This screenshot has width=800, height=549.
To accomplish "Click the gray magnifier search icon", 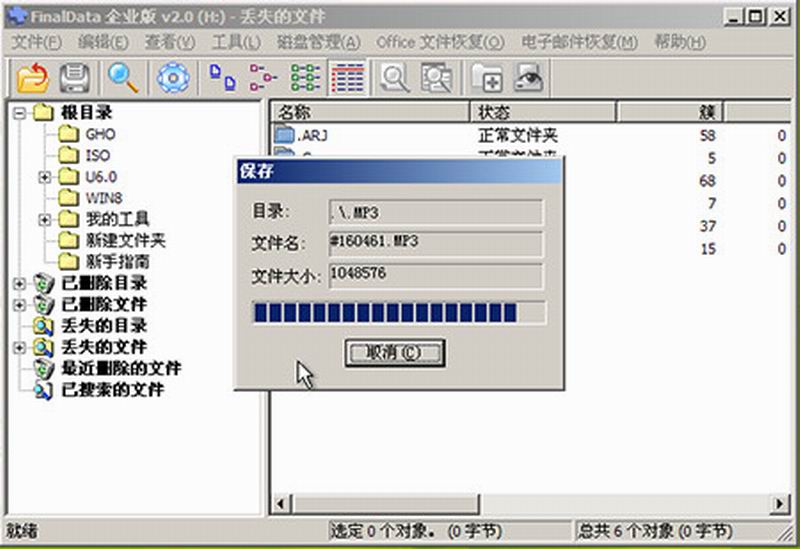I will coord(394,78).
